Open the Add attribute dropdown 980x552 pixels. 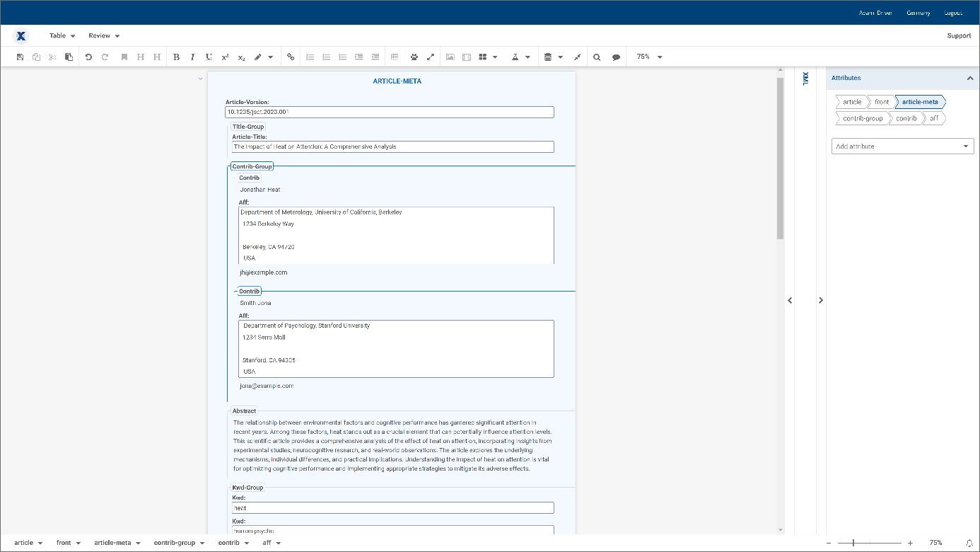[x=902, y=146]
